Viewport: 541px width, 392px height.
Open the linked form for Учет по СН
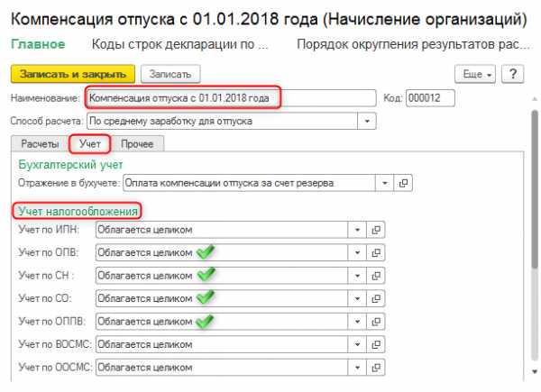coord(378,275)
